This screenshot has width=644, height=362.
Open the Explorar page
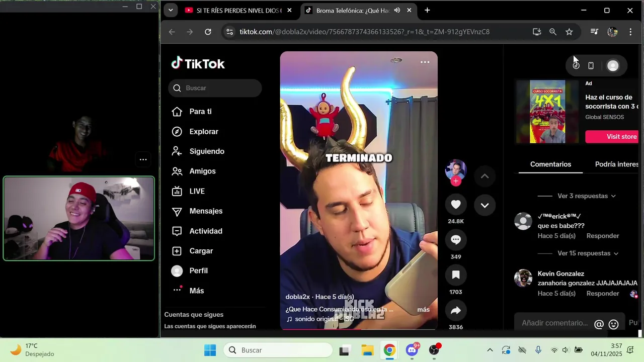[x=195, y=132]
